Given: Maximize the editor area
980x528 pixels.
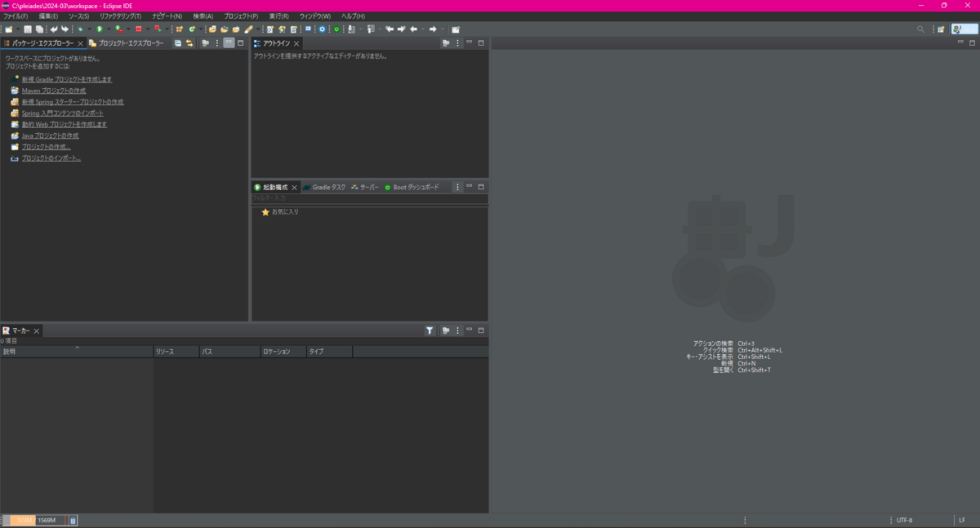Looking at the screenshot, I should point(972,42).
